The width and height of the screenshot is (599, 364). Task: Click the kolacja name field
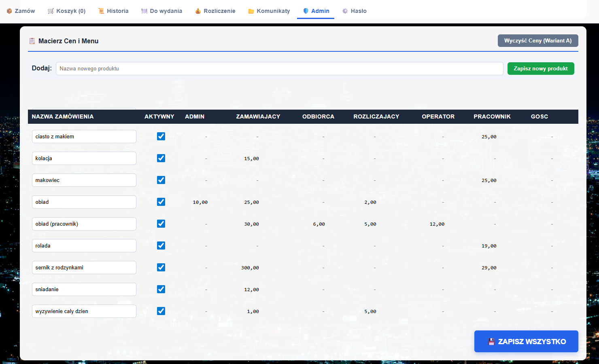84,158
